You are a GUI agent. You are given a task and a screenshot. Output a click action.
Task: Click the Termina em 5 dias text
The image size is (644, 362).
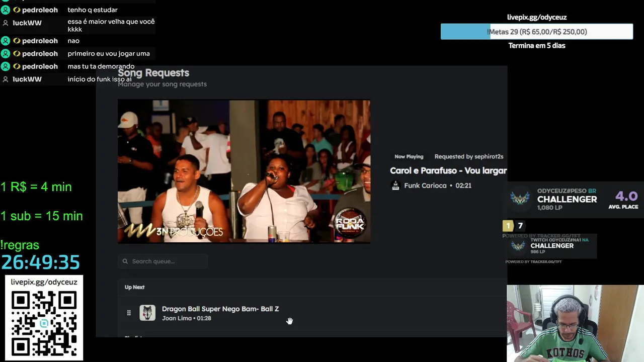(x=537, y=45)
